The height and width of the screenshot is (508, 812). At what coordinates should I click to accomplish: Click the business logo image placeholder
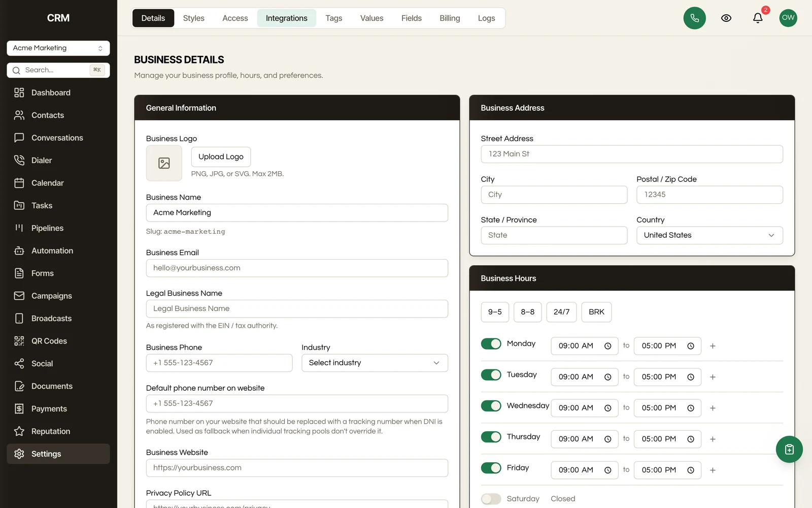pyautogui.click(x=164, y=163)
